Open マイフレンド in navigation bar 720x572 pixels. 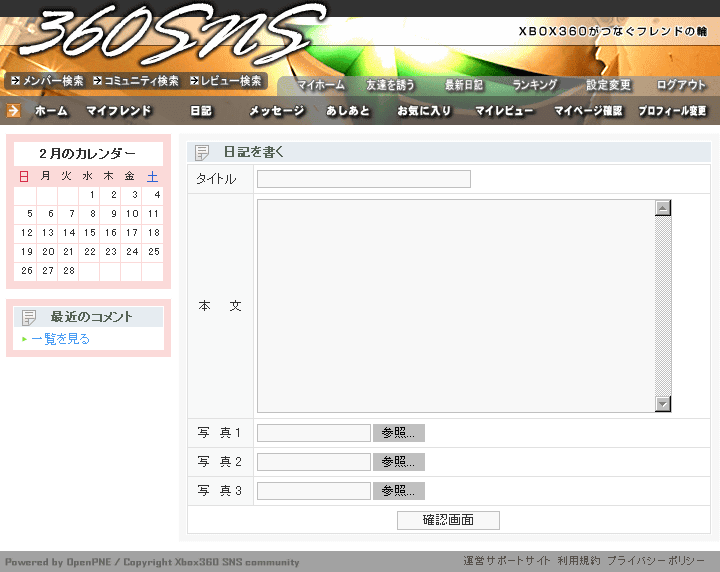pyautogui.click(x=119, y=111)
